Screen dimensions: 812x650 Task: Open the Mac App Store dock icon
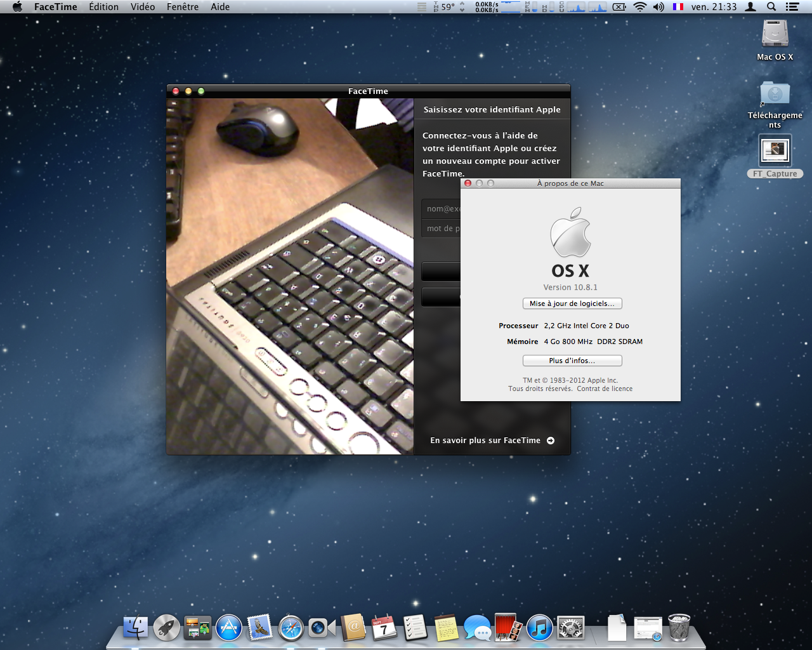229,628
